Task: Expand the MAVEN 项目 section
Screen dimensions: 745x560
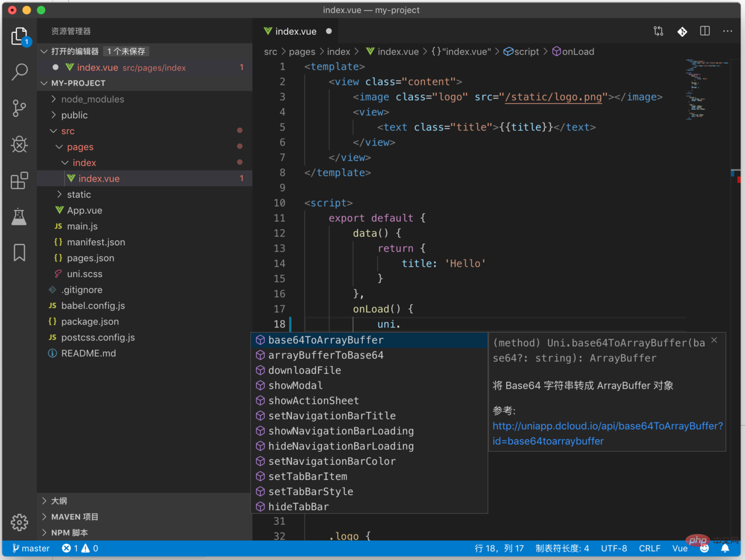Action: pyautogui.click(x=74, y=517)
